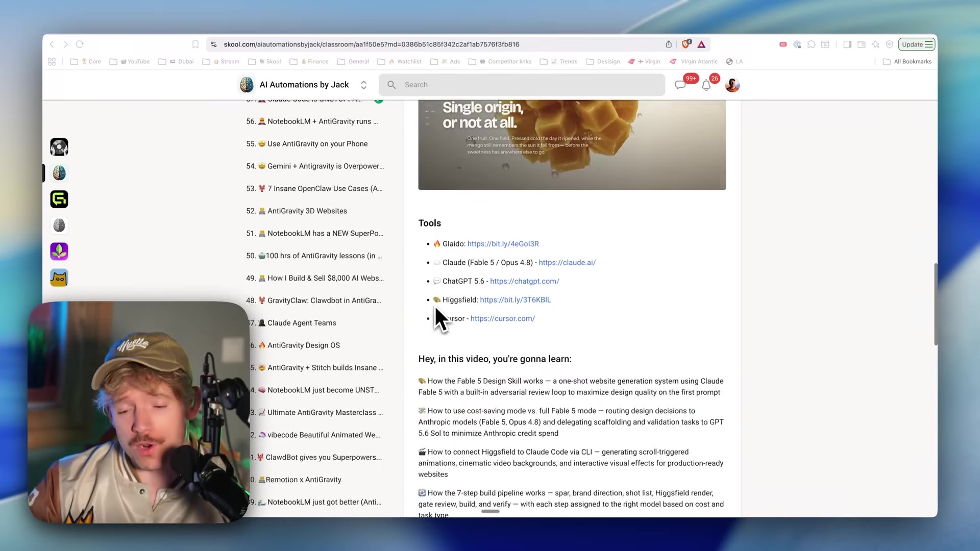Open the active brain community icon in sidebar
This screenshot has width=980, height=551.
[x=59, y=173]
